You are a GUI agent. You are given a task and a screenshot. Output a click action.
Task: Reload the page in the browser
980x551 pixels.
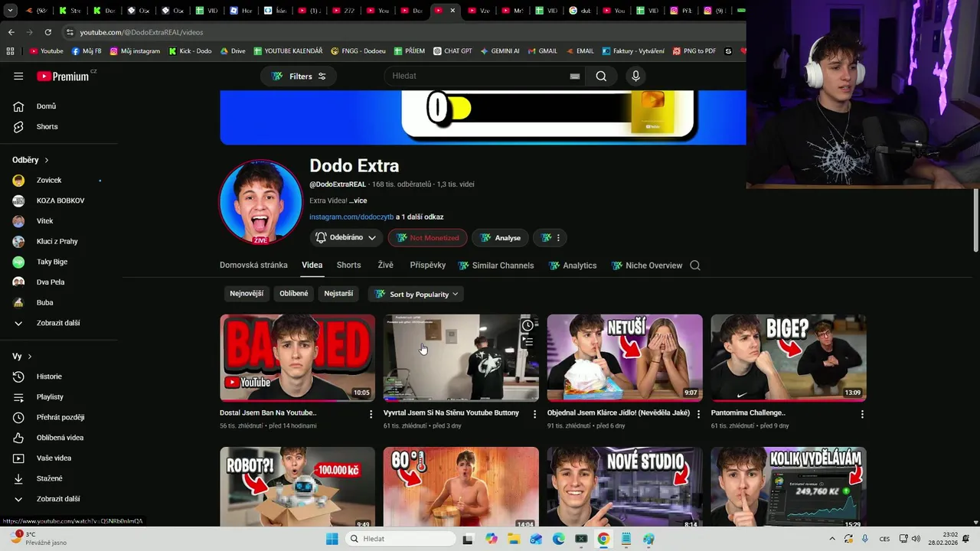coord(48,32)
